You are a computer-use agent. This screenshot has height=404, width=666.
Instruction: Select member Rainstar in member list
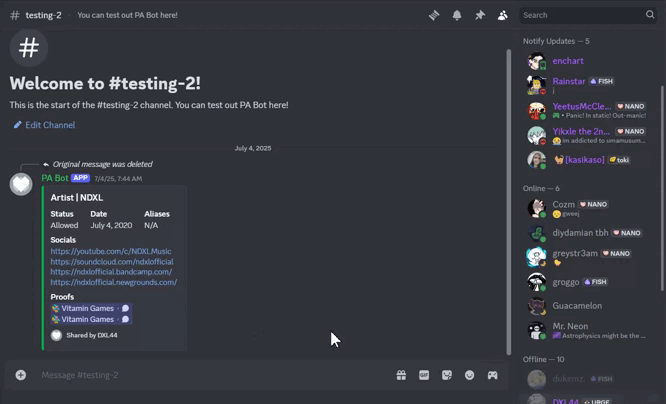click(568, 81)
